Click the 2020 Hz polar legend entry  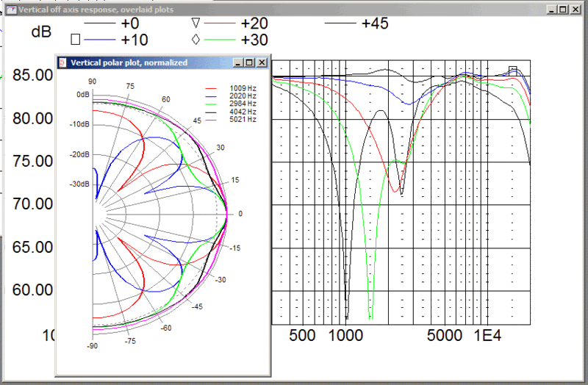click(231, 96)
